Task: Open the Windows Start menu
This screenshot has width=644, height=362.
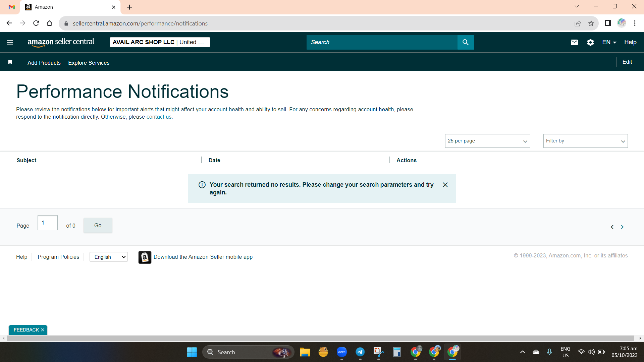Action: pyautogui.click(x=192, y=352)
